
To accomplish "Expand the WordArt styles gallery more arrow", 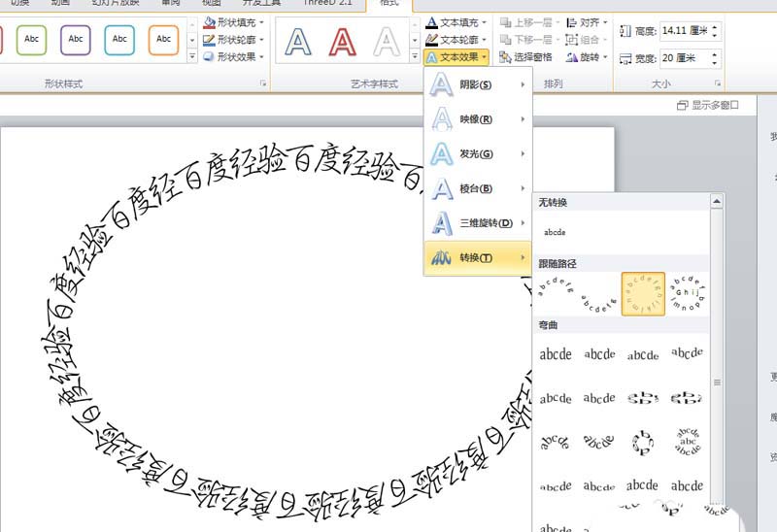I will pyautogui.click(x=415, y=57).
